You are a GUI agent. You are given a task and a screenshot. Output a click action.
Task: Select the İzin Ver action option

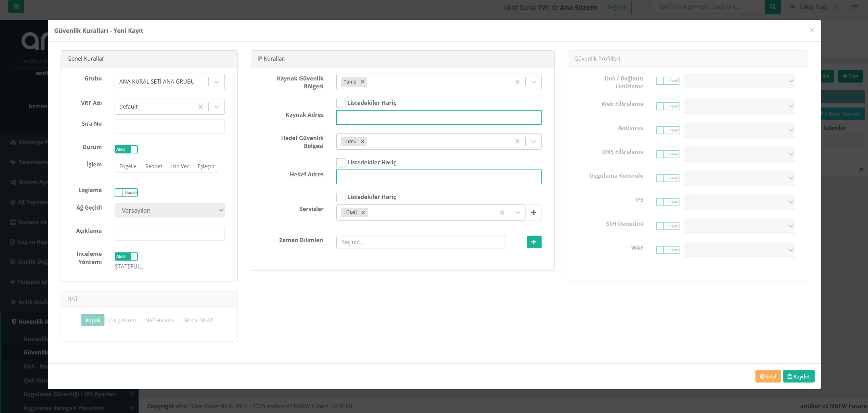(180, 166)
